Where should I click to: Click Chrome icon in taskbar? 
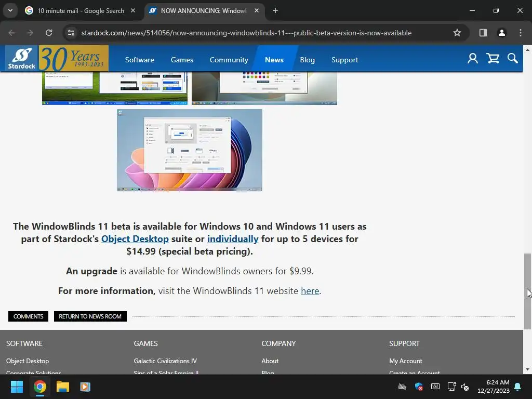(x=39, y=387)
